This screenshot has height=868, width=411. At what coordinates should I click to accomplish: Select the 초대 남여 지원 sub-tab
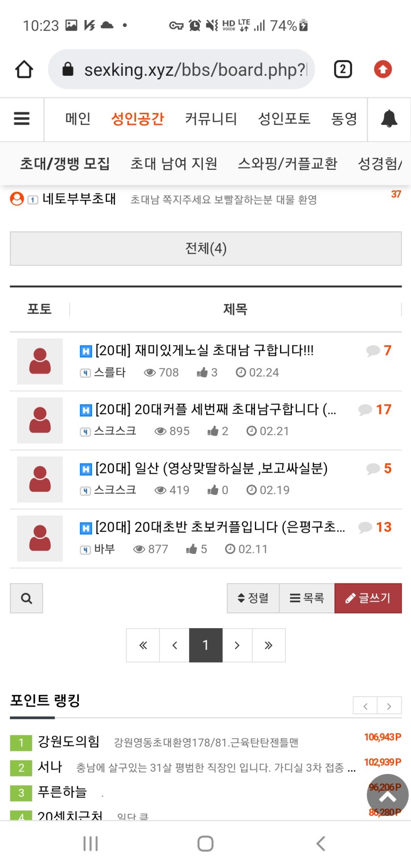174,163
